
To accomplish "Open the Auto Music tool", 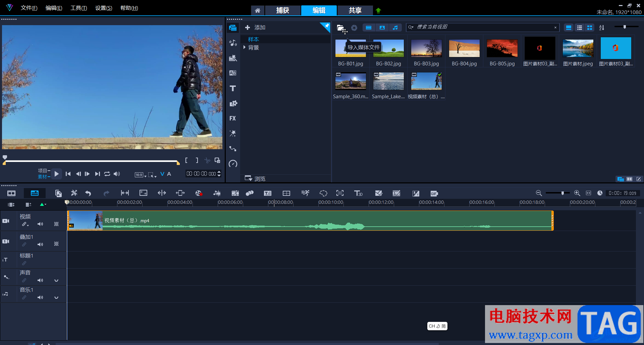I will (x=235, y=193).
